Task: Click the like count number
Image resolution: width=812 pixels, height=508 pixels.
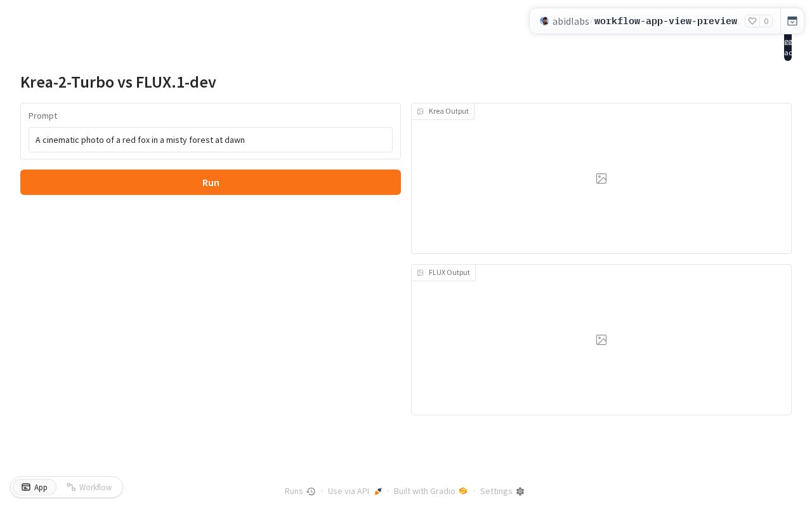Action: tap(766, 21)
